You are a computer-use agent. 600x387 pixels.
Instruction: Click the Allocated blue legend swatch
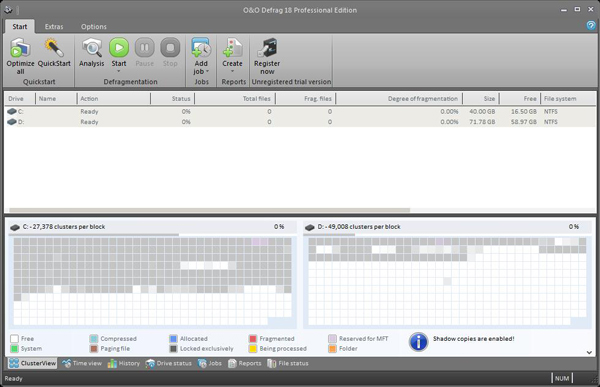[173, 339]
